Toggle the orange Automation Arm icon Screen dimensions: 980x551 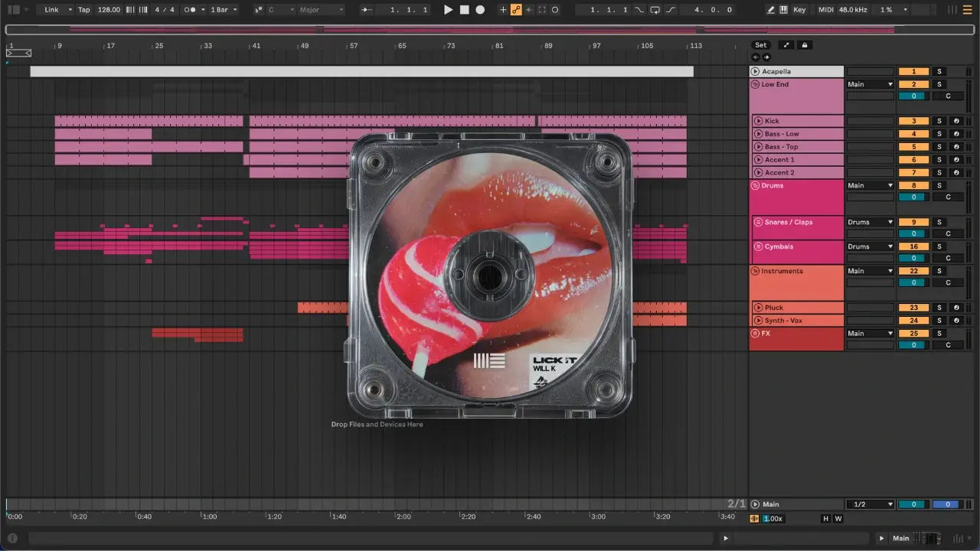click(x=516, y=10)
